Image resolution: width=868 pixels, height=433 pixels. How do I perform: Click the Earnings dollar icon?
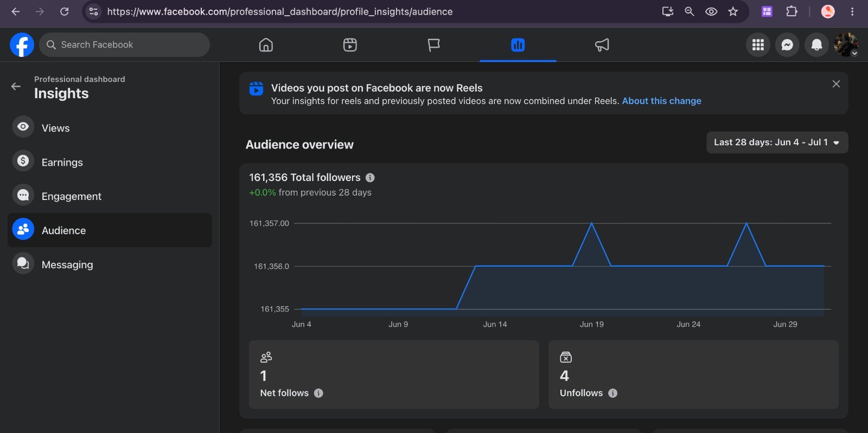point(23,161)
